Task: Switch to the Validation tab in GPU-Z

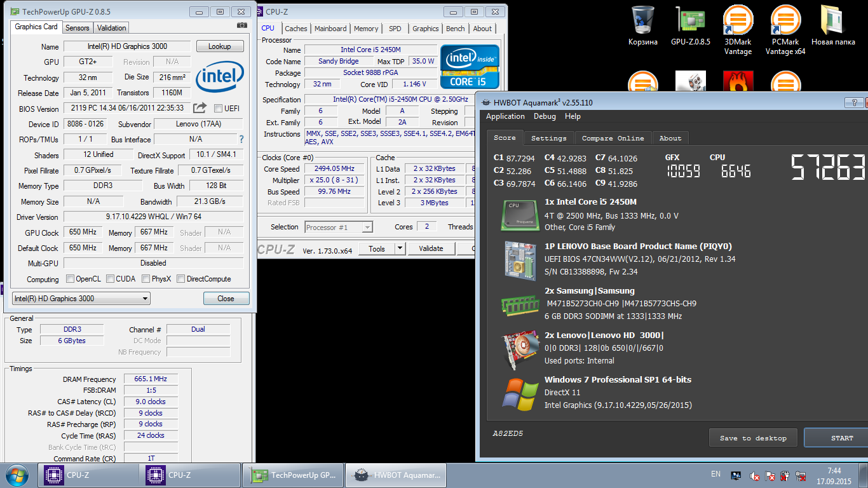Action: point(112,27)
